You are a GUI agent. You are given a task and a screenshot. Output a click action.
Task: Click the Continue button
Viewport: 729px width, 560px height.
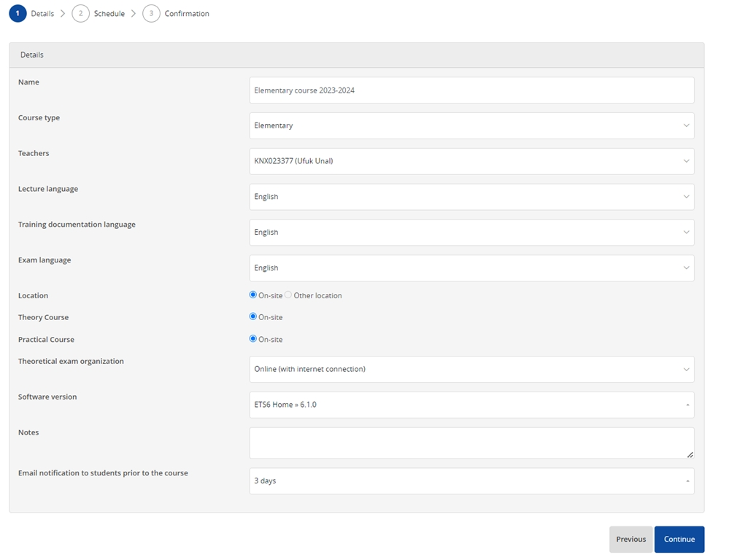[679, 539]
